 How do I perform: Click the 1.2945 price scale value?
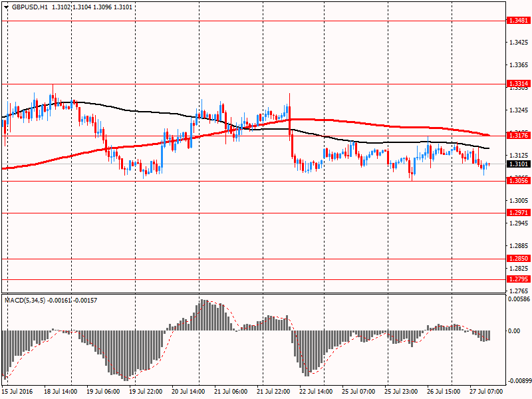[x=519, y=223]
